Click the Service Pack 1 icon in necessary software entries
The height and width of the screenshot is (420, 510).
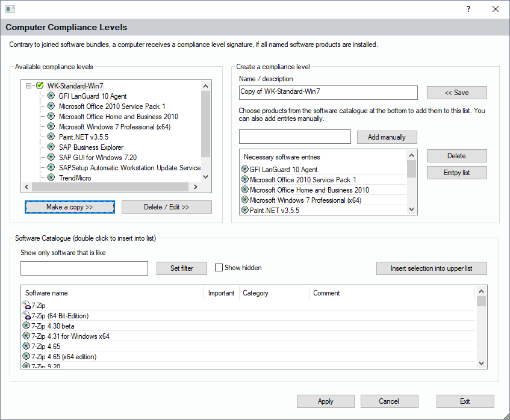click(244, 179)
